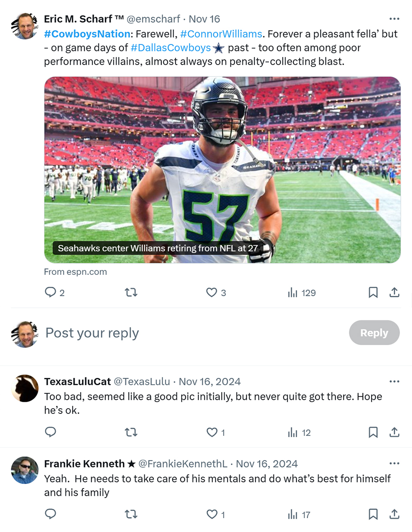Open TexasLuluCat's cat profile avatar
The width and height of the screenshot is (412, 532).
(24, 388)
